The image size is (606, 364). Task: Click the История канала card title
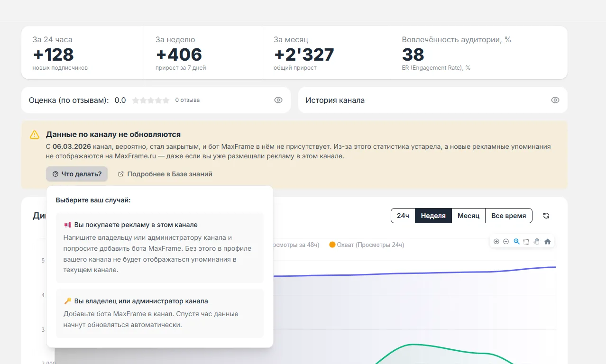[335, 100]
